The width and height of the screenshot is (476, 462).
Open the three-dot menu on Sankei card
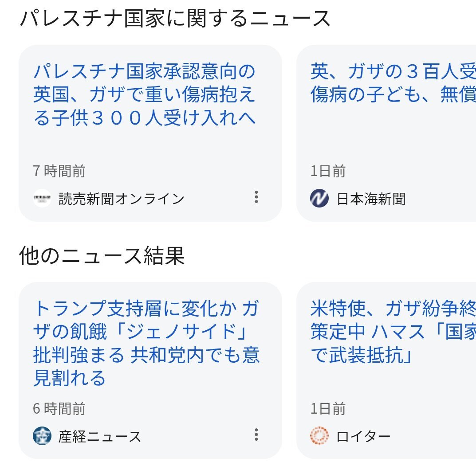tap(256, 435)
